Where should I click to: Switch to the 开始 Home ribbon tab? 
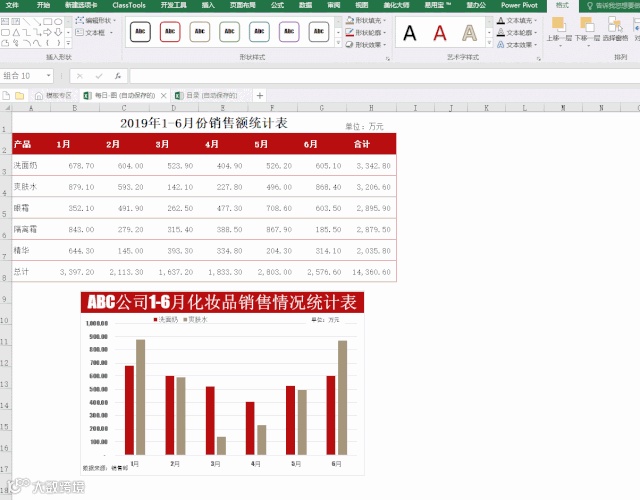[x=43, y=5]
